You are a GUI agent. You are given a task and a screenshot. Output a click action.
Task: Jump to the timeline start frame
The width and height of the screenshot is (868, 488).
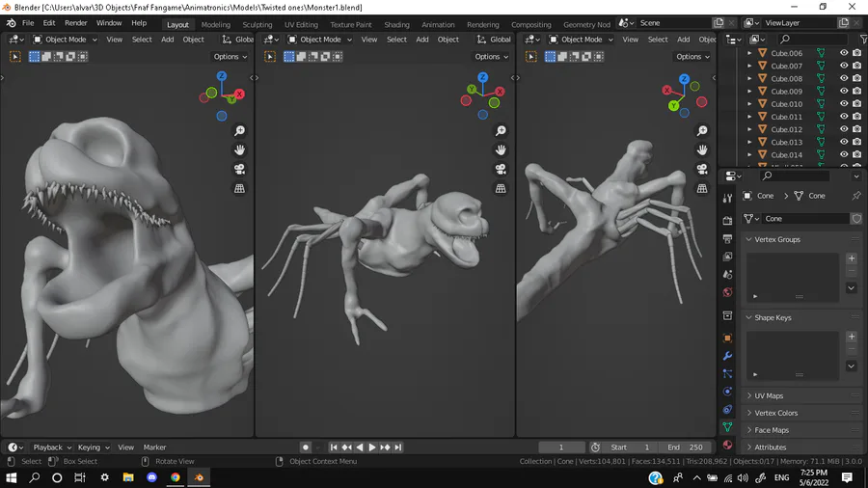click(x=334, y=447)
